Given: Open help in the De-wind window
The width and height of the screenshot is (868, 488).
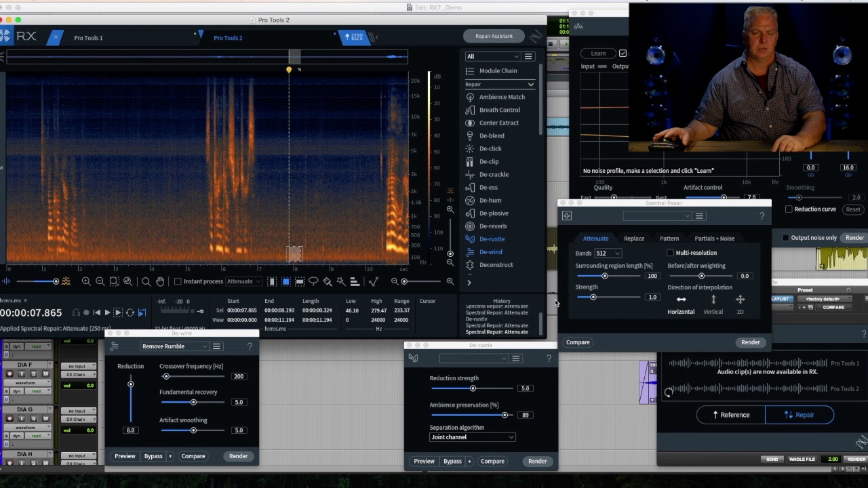Looking at the screenshot, I should tap(250, 346).
